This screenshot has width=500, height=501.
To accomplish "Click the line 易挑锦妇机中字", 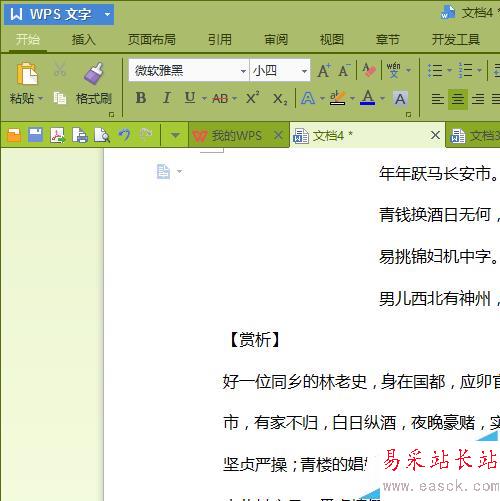I will [439, 257].
